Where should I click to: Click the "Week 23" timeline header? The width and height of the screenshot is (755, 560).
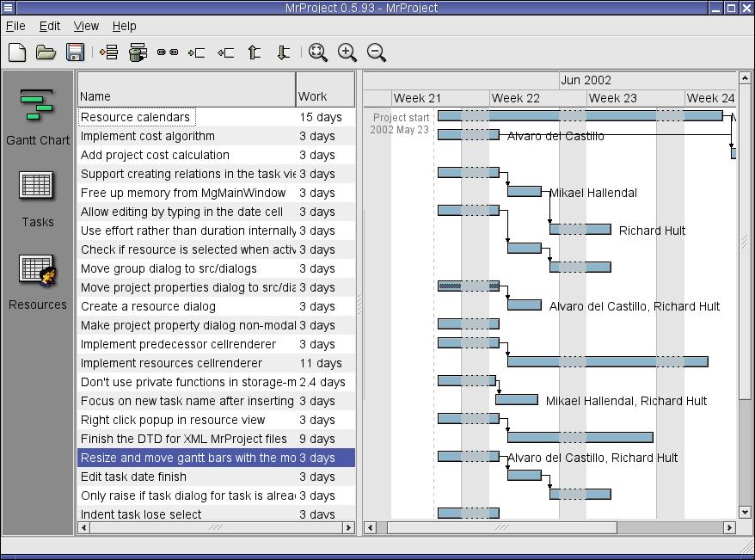635,98
